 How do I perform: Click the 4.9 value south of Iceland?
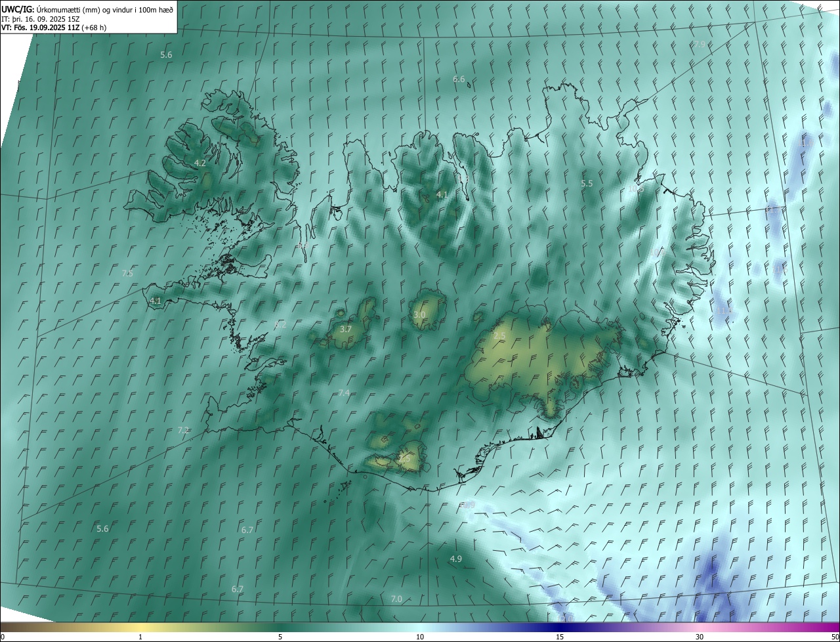(455, 559)
